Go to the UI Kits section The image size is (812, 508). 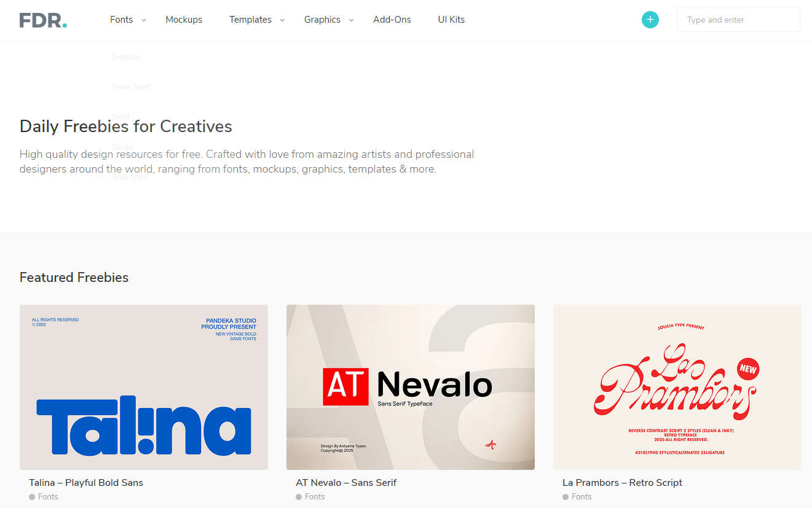(x=451, y=20)
